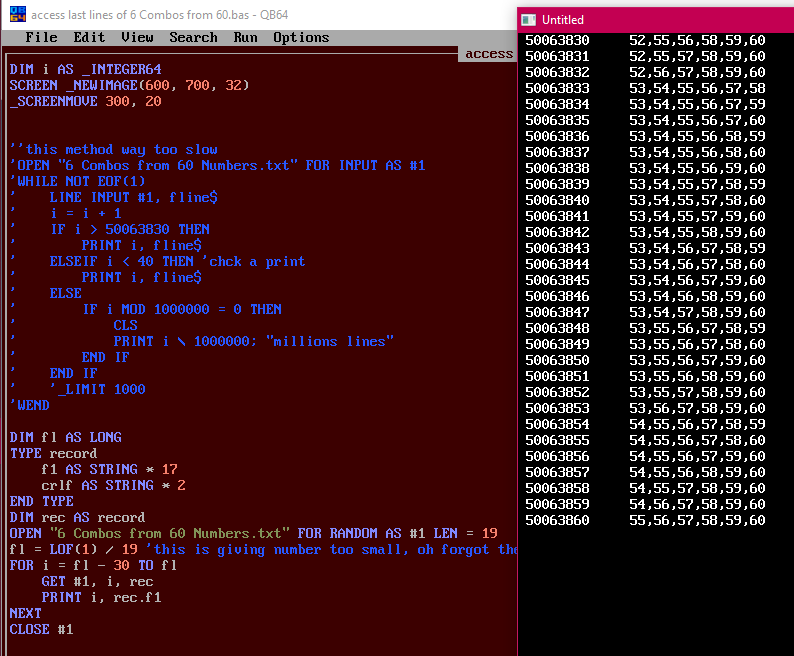Select the 'access' file title tab
The image size is (794, 656).
click(x=489, y=54)
